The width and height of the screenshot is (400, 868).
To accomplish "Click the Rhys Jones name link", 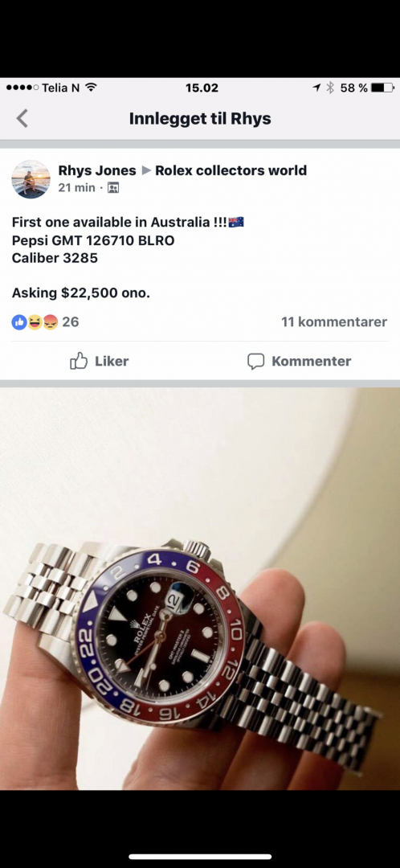I will click(x=97, y=170).
